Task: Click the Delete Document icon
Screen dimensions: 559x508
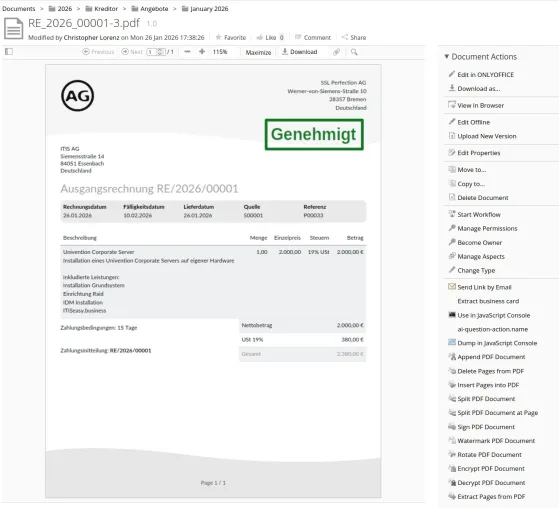Action: point(452,197)
